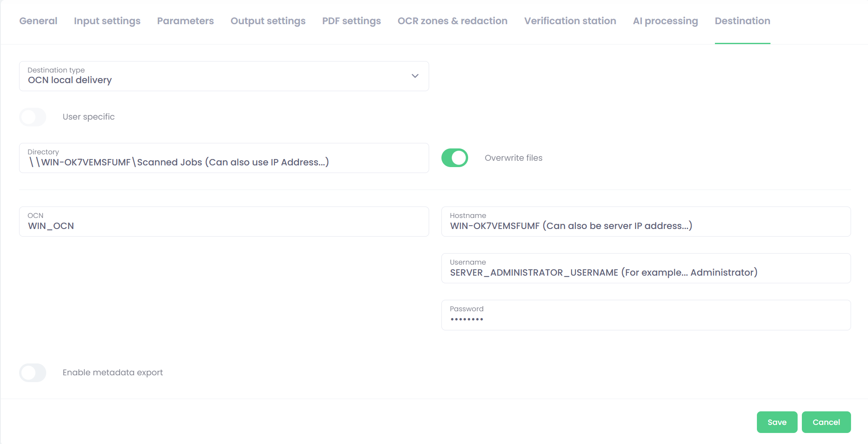Toggle Enable metadata export switch
This screenshot has height=444, width=868.
(x=33, y=372)
